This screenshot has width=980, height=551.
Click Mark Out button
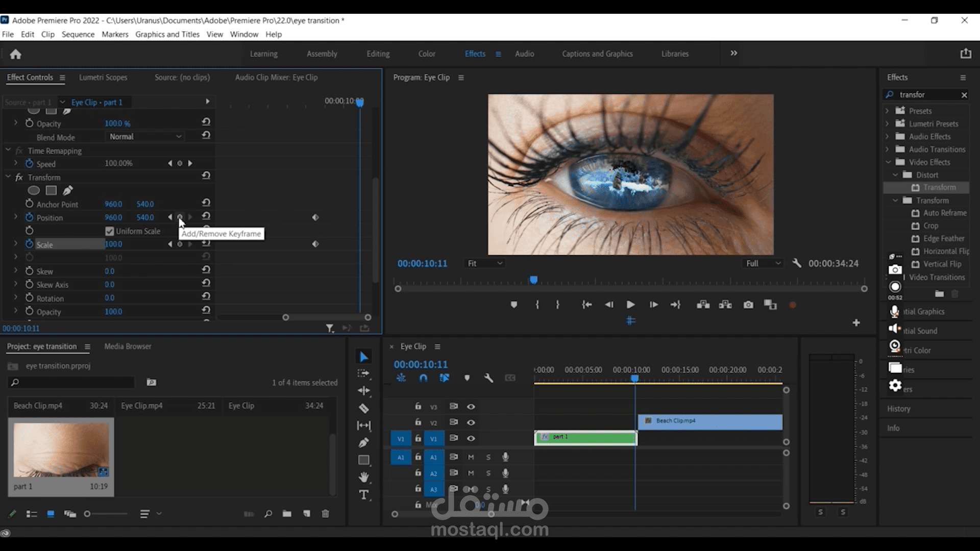(558, 305)
